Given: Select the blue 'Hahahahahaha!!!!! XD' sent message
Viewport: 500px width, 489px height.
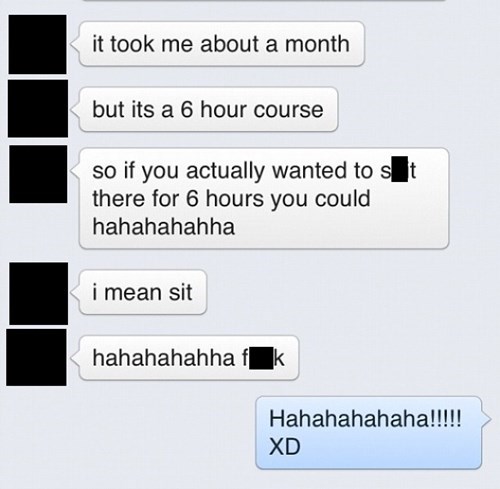Looking at the screenshot, I should tap(369, 433).
